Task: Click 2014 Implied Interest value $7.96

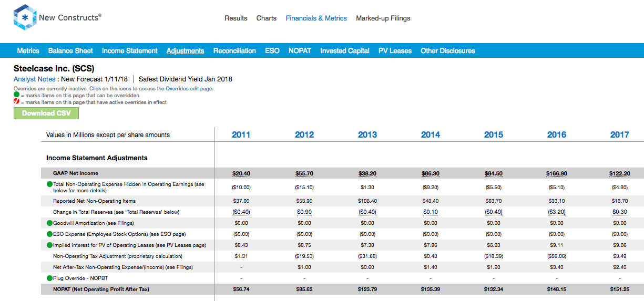Action: point(431,245)
